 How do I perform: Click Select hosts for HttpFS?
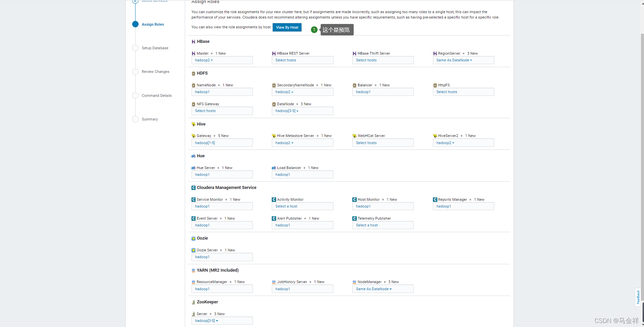464,92
